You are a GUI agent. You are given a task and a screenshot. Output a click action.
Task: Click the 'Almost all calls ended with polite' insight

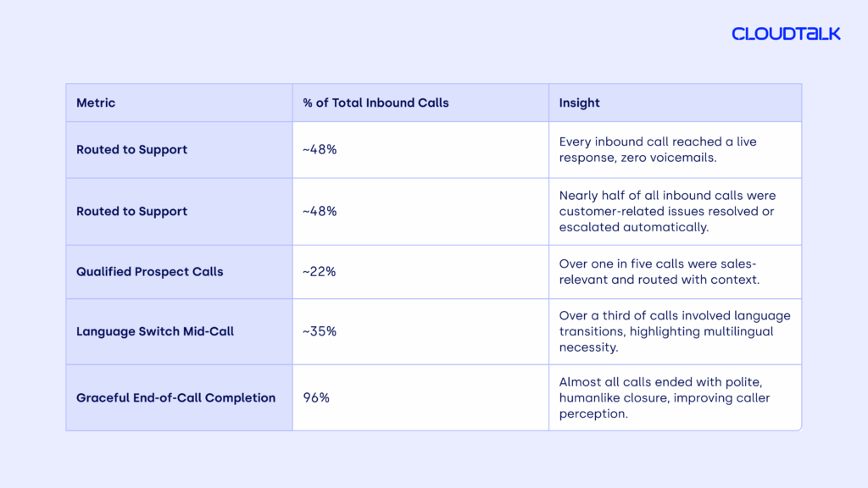click(x=664, y=397)
